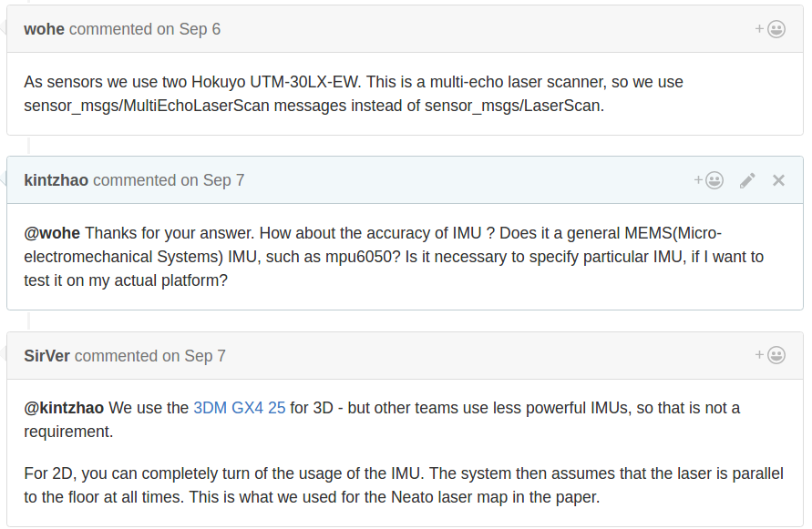Image resolution: width=812 pixels, height=529 pixels.
Task: Delete kintzhao's comment using X icon
Action: (778, 180)
